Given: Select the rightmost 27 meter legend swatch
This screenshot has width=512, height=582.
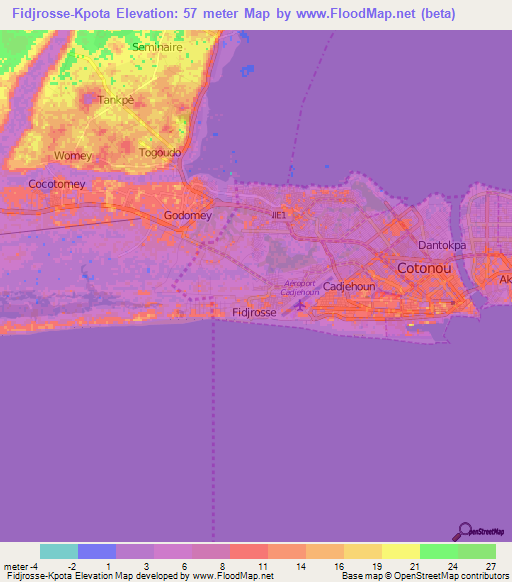Looking at the screenshot, I should pyautogui.click(x=477, y=551).
